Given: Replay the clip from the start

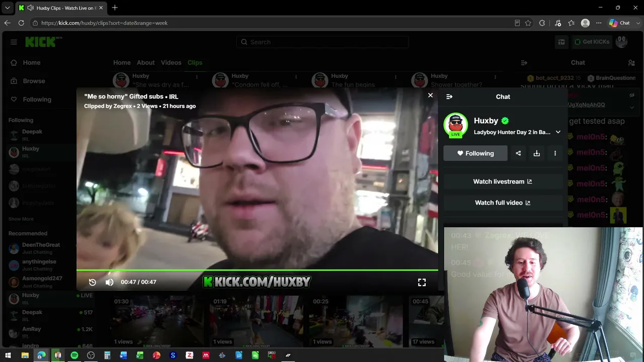Looking at the screenshot, I should coord(92,282).
